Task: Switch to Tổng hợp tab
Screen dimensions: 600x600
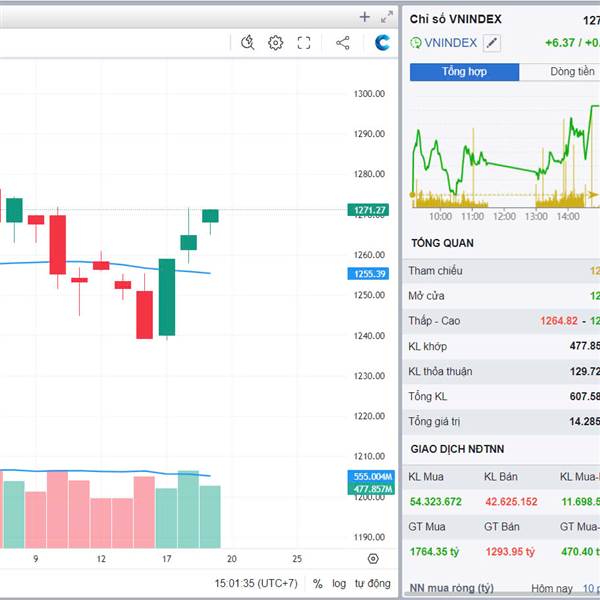Action: [465, 72]
